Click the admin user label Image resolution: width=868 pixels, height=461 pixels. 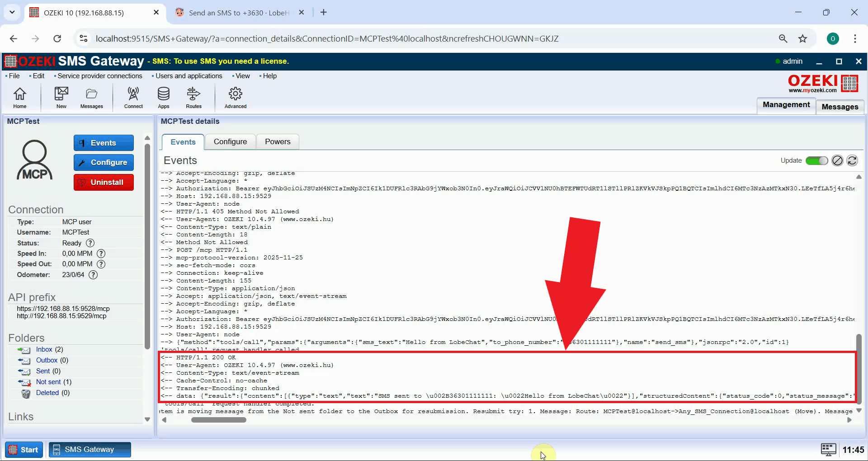tap(792, 61)
